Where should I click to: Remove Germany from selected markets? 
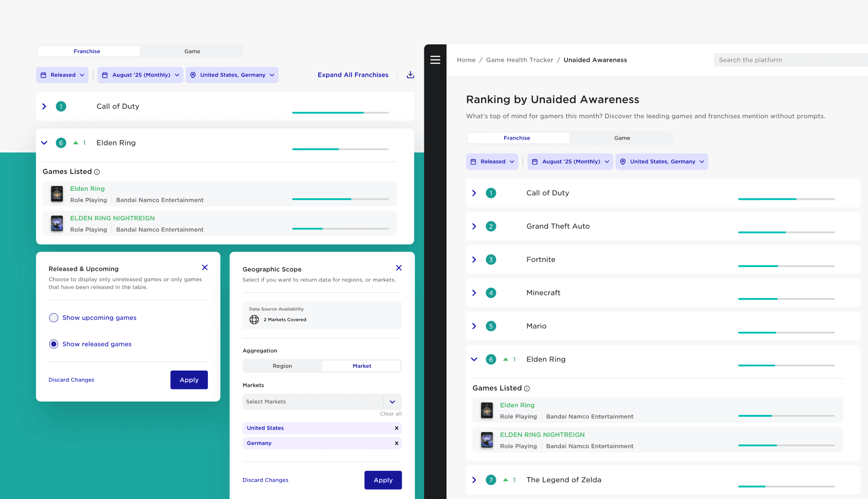point(397,444)
